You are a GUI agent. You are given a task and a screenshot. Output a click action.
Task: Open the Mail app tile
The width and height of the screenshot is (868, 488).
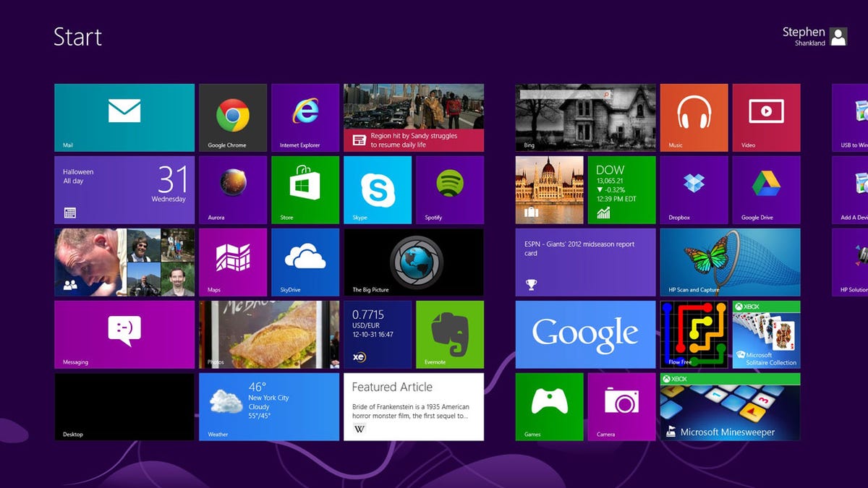coord(124,117)
